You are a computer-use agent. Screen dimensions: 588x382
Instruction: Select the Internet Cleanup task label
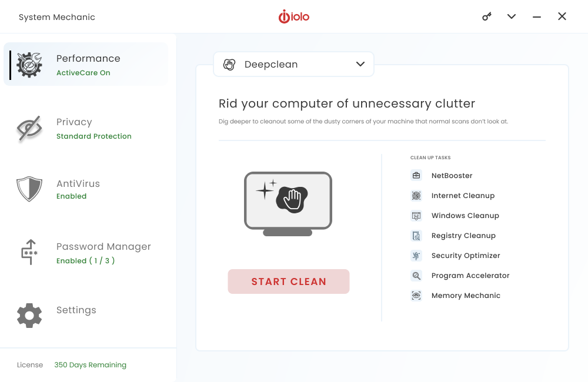coord(463,195)
